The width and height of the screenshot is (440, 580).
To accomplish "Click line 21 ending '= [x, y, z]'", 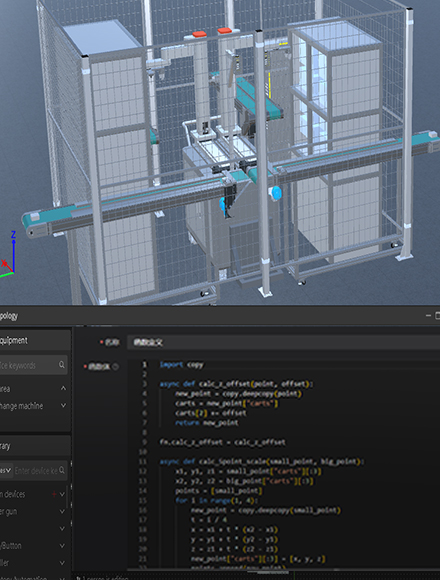I will pyautogui.click(x=258, y=559).
